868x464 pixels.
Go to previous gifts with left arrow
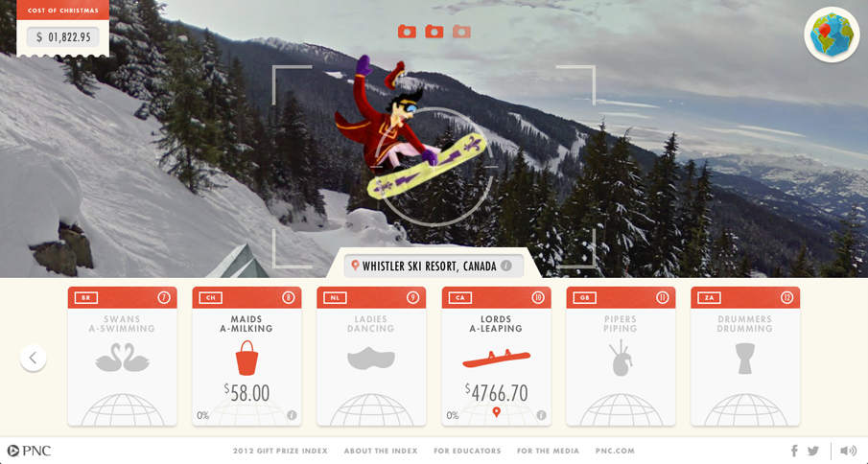pyautogui.click(x=34, y=358)
